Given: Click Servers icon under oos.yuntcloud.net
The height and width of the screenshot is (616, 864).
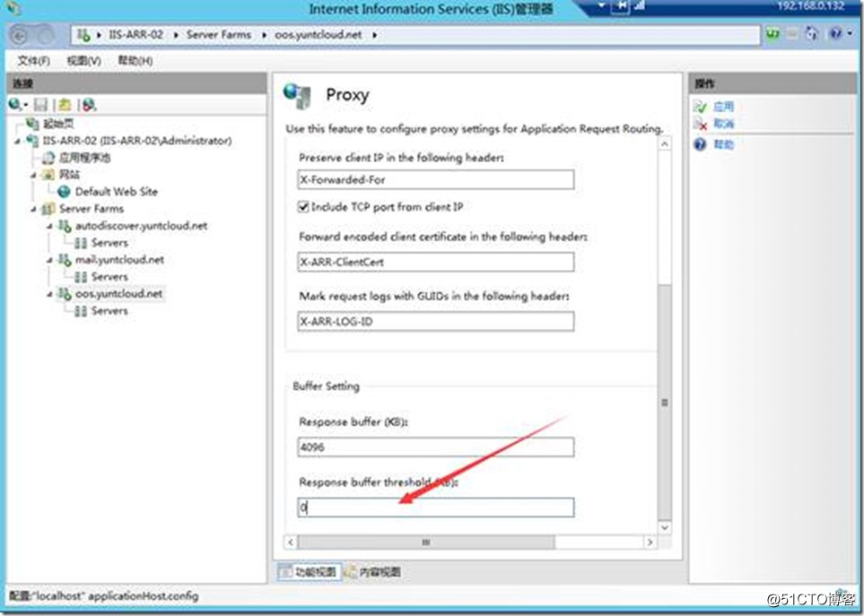Looking at the screenshot, I should [x=81, y=311].
